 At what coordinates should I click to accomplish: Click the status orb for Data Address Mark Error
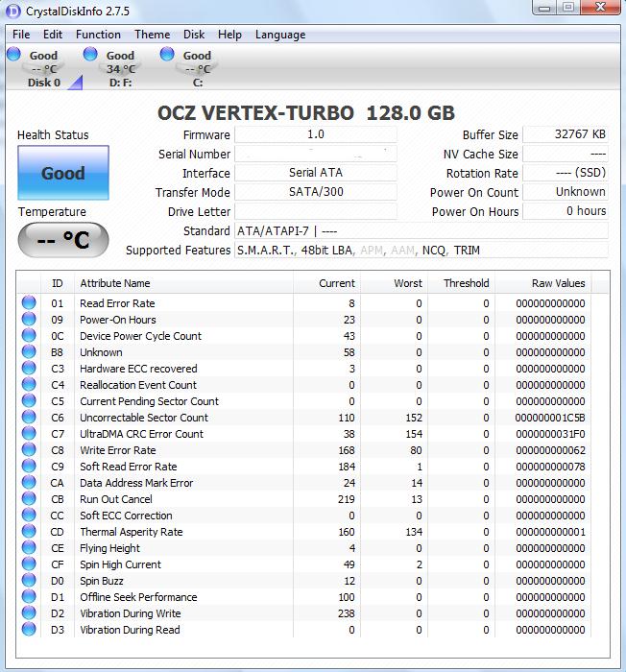click(x=29, y=482)
